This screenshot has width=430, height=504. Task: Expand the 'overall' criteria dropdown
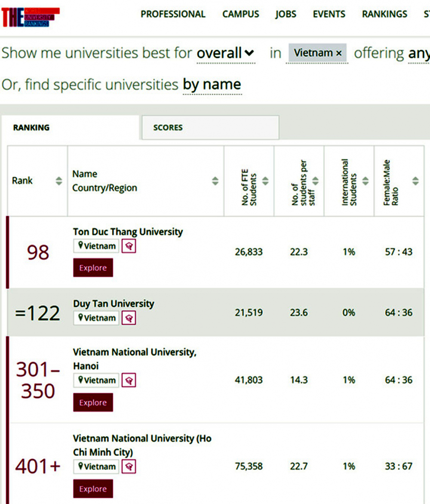225,53
